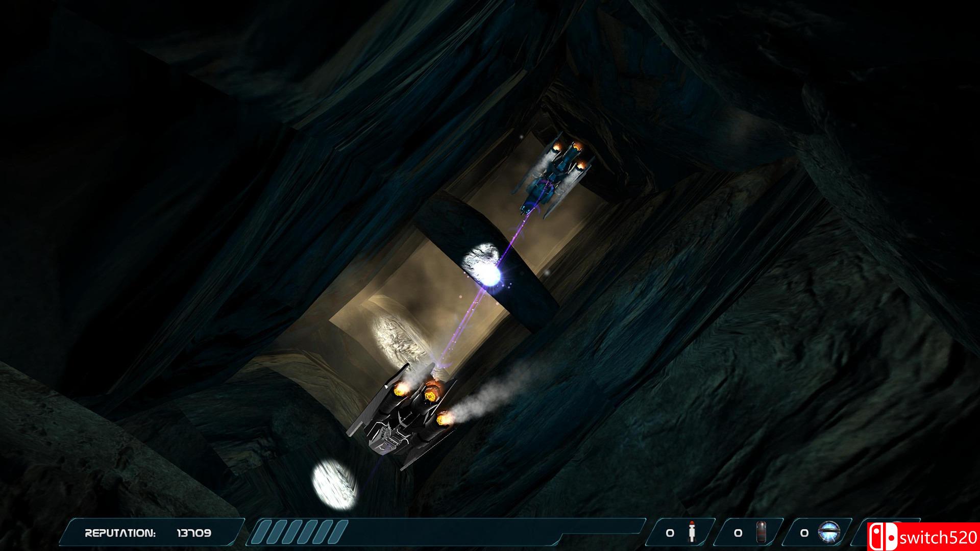The height and width of the screenshot is (551, 980).
Task: Click the reputation score 13709
Action: [193, 533]
